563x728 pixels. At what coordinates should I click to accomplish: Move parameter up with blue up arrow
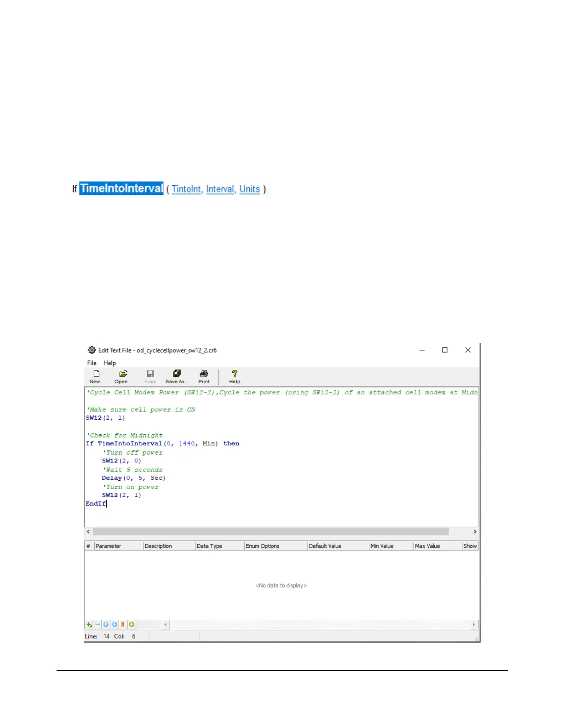pos(106,625)
